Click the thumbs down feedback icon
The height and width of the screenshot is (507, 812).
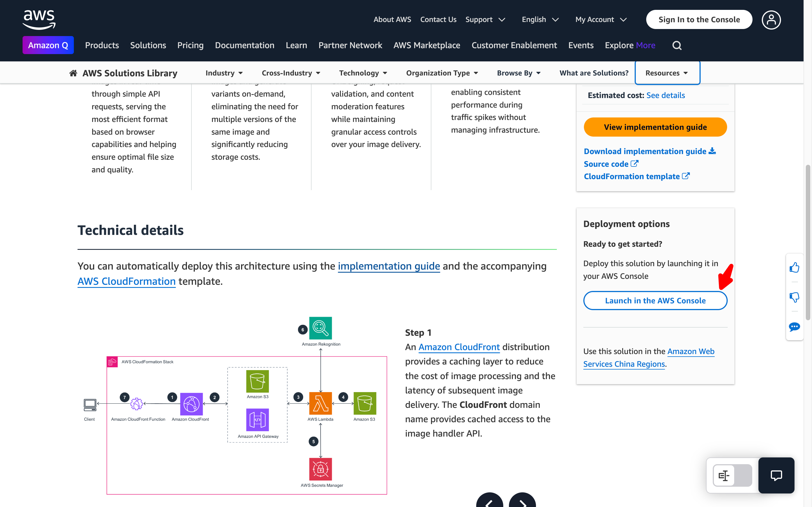point(794,297)
